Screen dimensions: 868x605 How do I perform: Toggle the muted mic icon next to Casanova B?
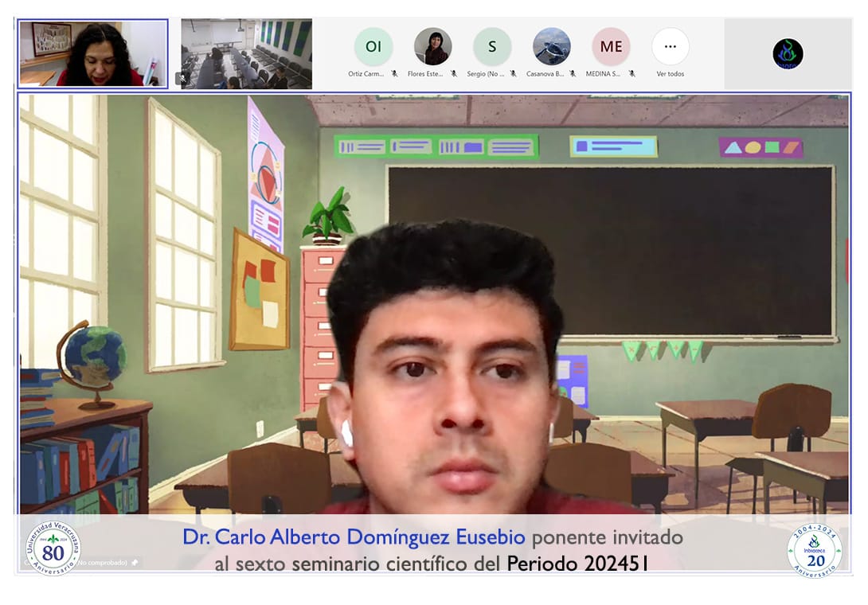click(572, 74)
